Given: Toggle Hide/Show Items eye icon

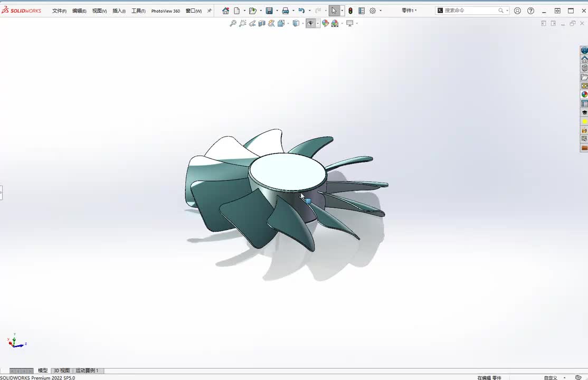Looking at the screenshot, I should 310,23.
